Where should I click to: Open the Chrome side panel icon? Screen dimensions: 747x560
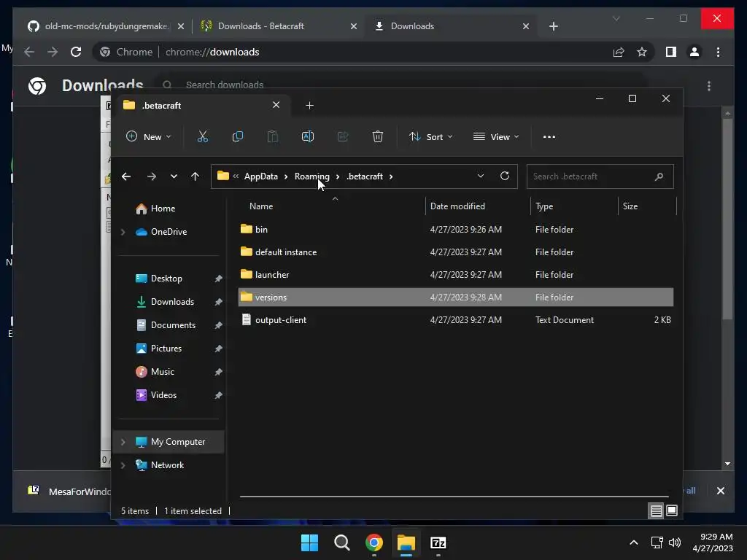pyautogui.click(x=671, y=52)
